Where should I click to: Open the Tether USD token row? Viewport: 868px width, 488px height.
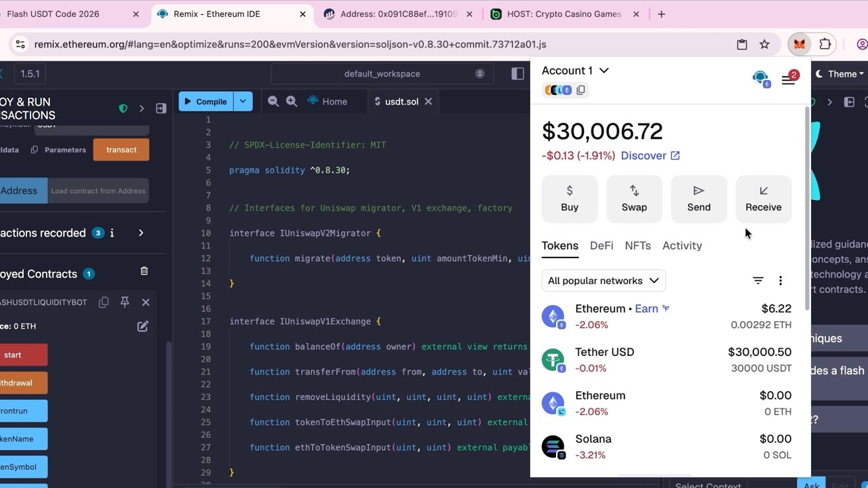pos(667,360)
